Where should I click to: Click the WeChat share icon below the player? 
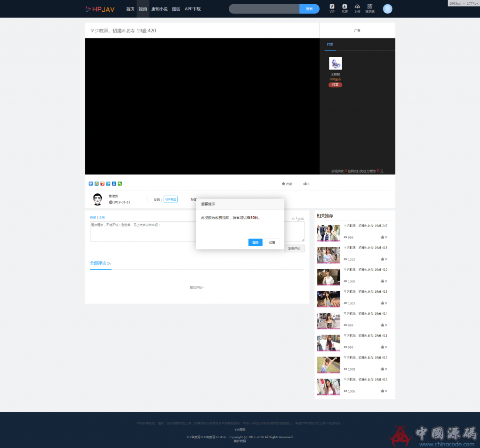click(x=120, y=183)
